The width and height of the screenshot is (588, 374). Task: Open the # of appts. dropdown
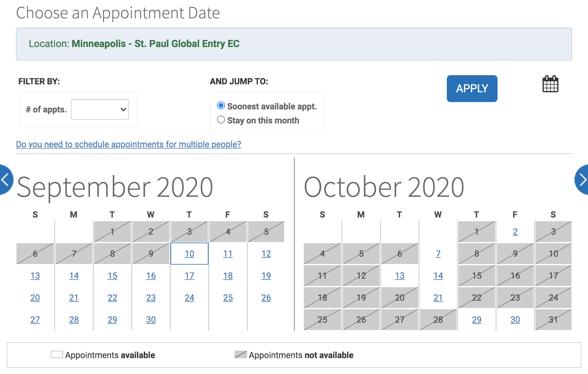(100, 109)
